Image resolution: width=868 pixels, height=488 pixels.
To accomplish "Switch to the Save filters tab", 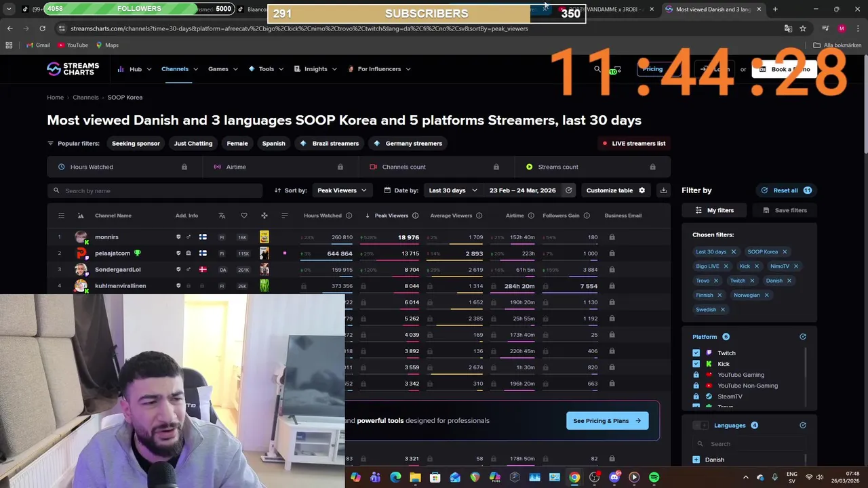I will click(x=783, y=210).
